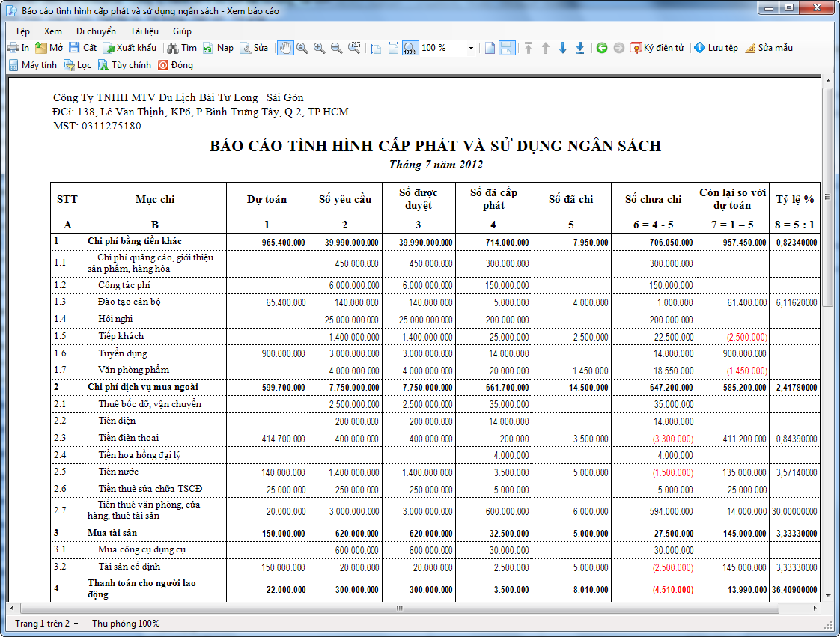Click the Mua tài sản row label
Image resolution: width=840 pixels, height=637 pixels.
pyautogui.click(x=112, y=532)
